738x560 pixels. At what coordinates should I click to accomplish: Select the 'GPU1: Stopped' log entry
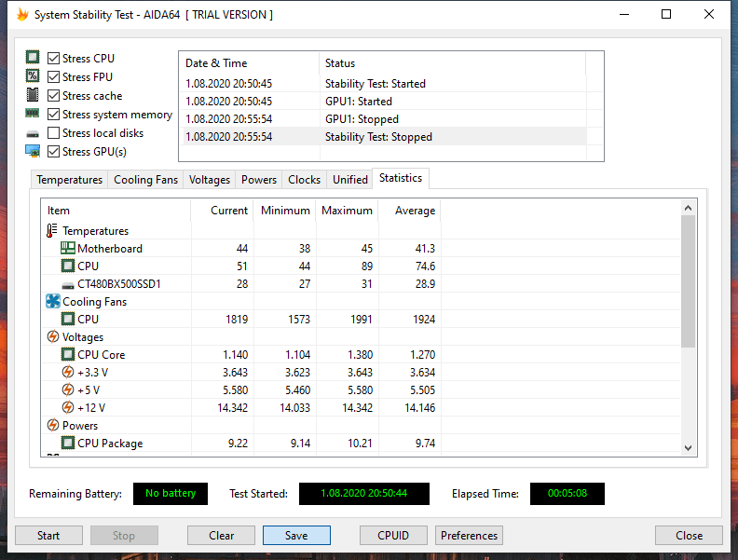pyautogui.click(x=383, y=119)
